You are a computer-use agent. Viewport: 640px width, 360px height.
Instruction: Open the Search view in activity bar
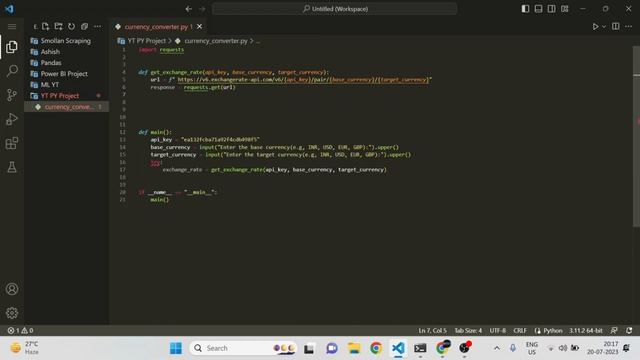[12, 71]
